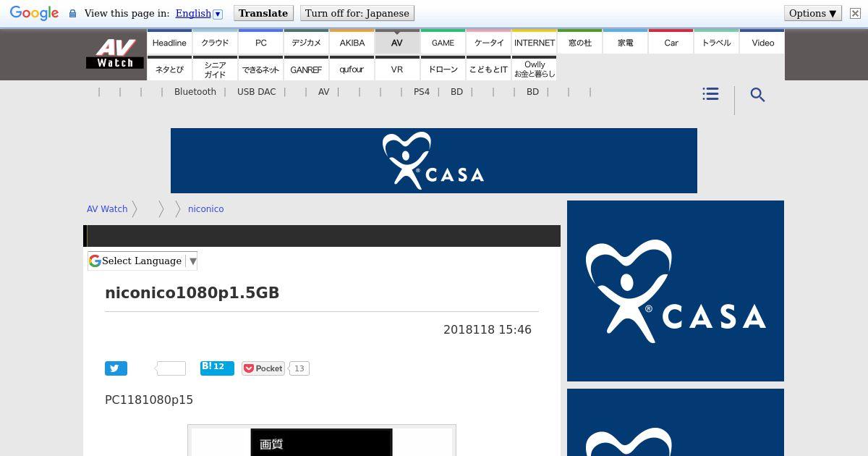Open the Options dropdown in the translate bar
Image resolution: width=868 pixels, height=456 pixels.
813,13
